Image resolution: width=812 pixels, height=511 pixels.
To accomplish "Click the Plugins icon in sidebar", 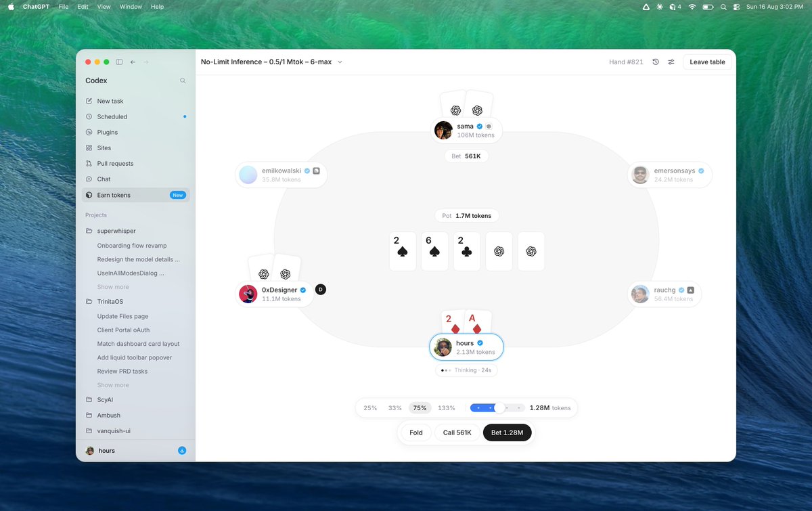I will point(89,132).
